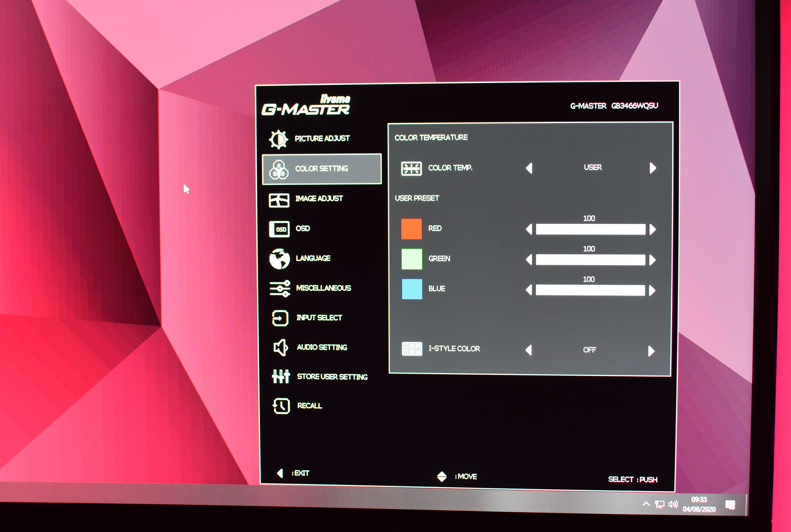Select the Input Select icon
791x532 pixels.
(280, 318)
